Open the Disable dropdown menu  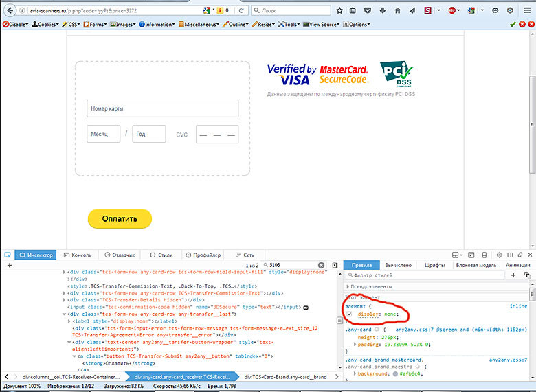15,24
